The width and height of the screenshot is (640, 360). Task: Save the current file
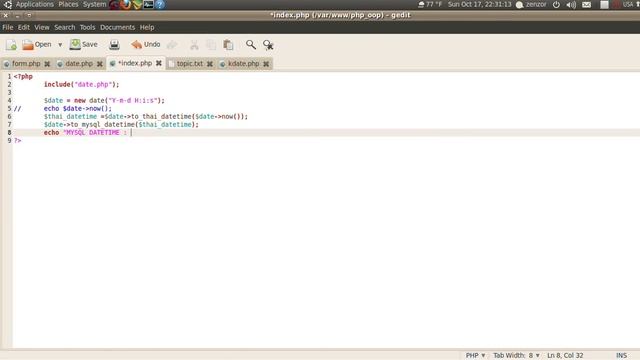(84, 44)
